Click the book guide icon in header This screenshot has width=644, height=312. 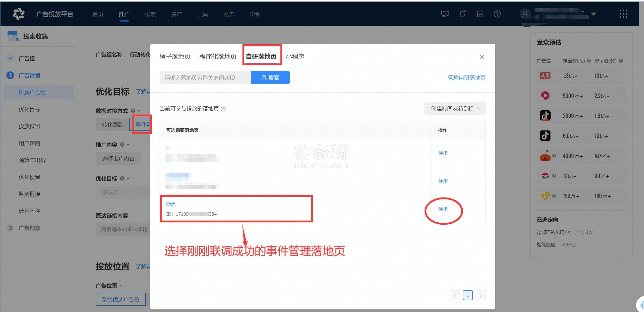pos(445,14)
